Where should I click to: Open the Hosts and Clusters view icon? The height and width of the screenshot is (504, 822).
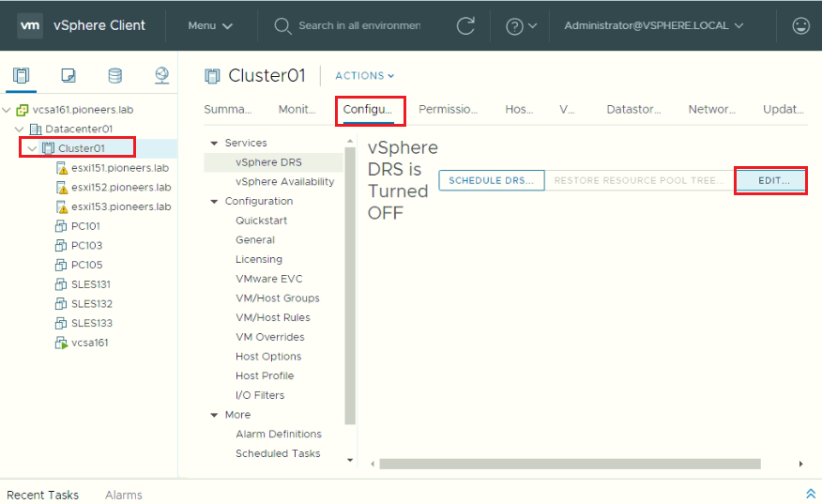[21, 75]
